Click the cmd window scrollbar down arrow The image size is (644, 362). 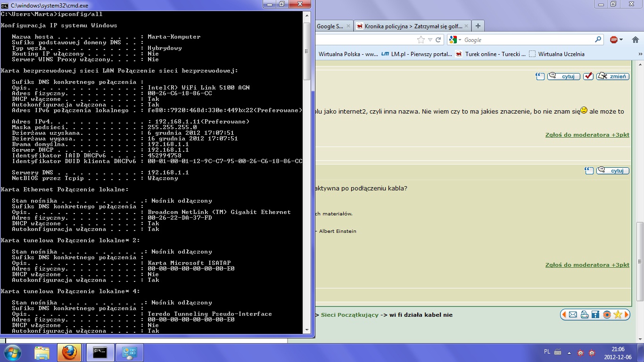pyautogui.click(x=307, y=330)
